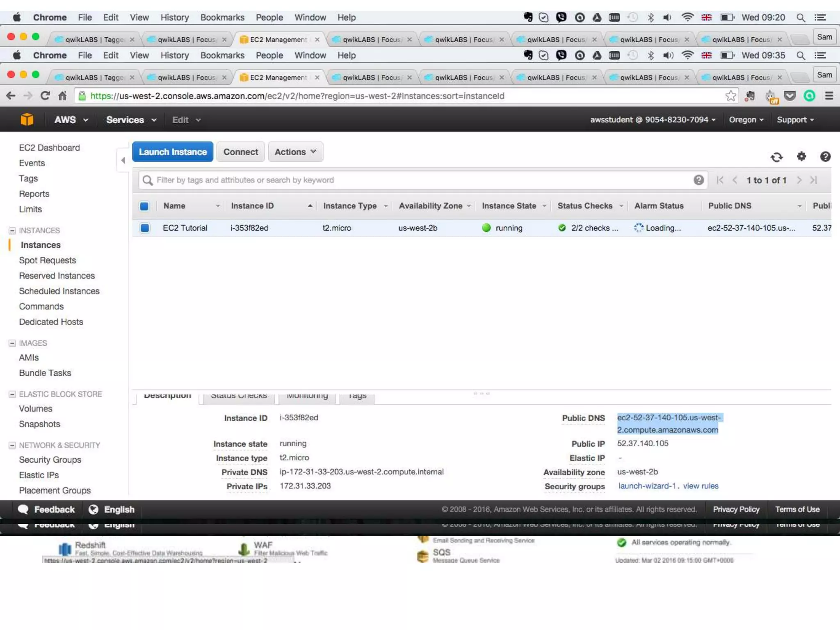Click the filter help icon in the search bar
Image resolution: width=840 pixels, height=630 pixels.
(x=698, y=180)
